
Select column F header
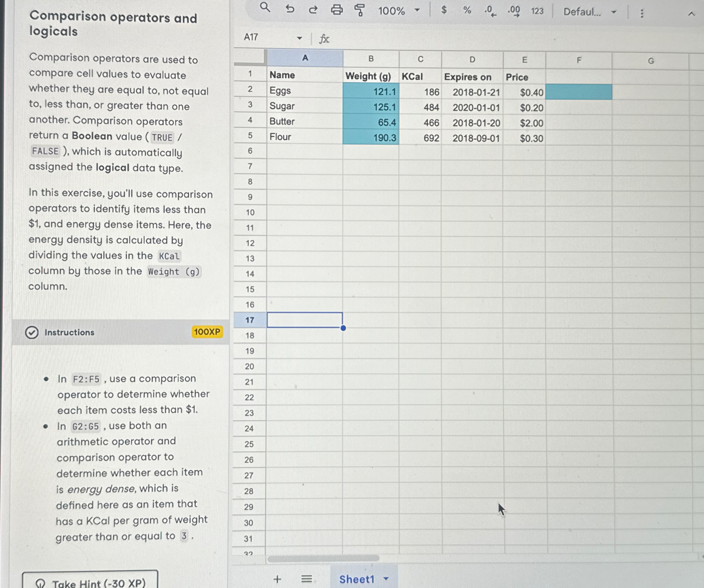click(x=579, y=60)
